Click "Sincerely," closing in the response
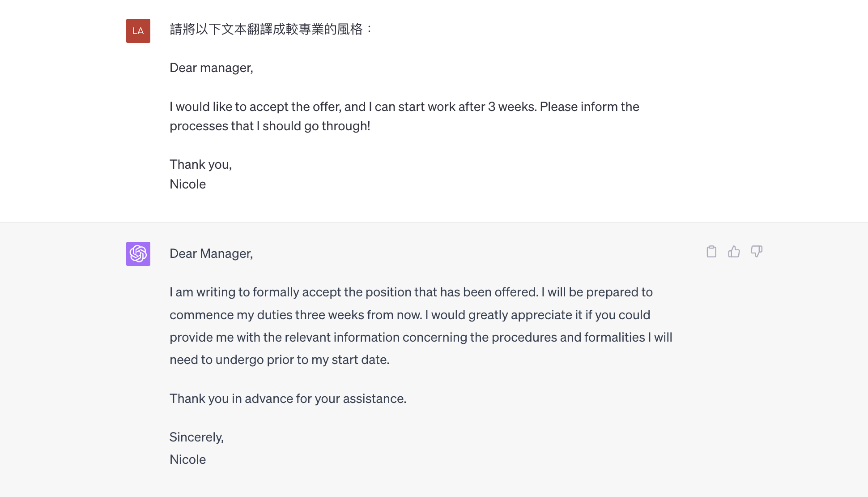 click(196, 437)
